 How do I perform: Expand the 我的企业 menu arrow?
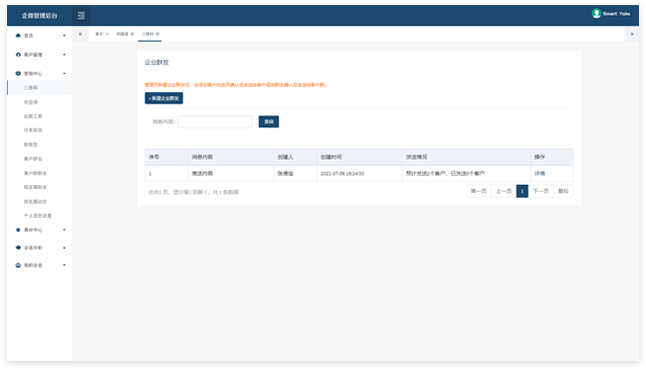tap(64, 265)
